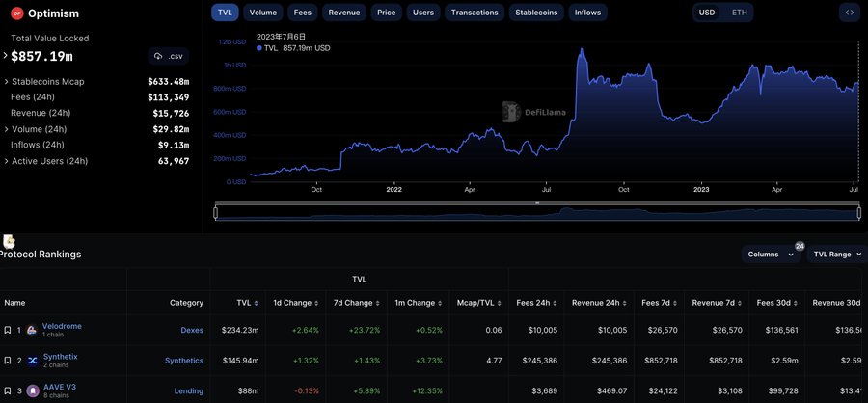The image size is (868, 403).
Task: Open the Lending category link
Action: pos(189,390)
